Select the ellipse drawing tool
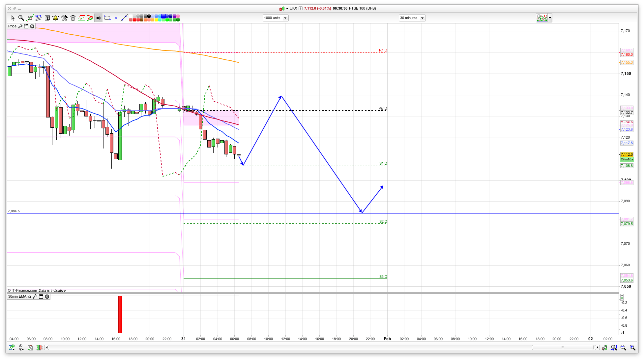Viewport: 644px width, 360px height. (107, 18)
